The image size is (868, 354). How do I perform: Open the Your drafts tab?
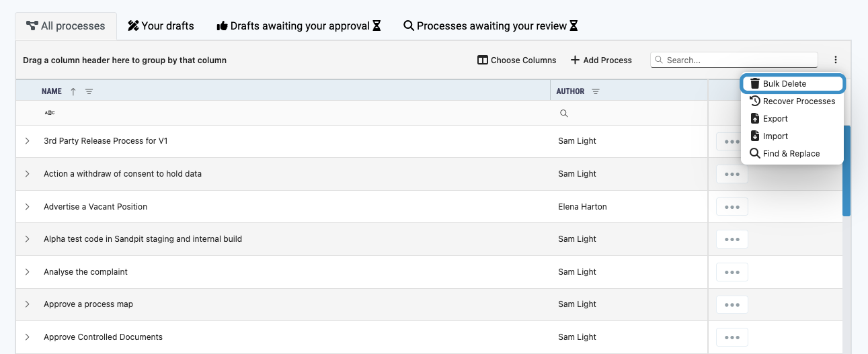click(x=161, y=26)
